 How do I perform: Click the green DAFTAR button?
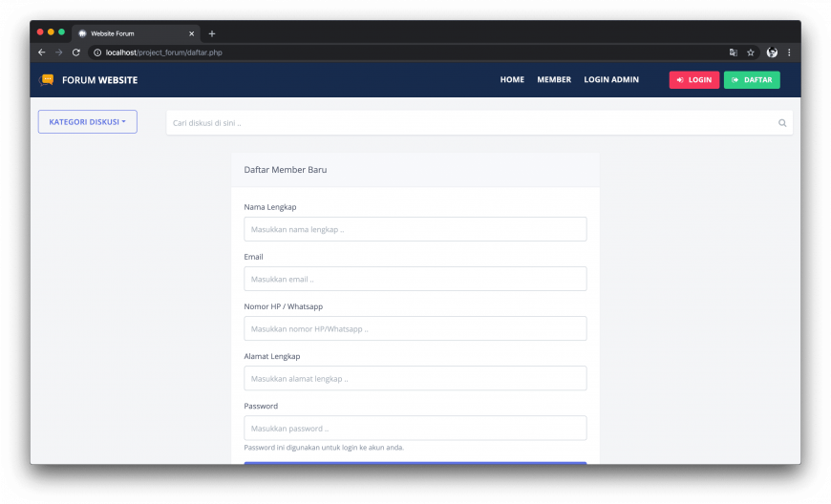752,80
